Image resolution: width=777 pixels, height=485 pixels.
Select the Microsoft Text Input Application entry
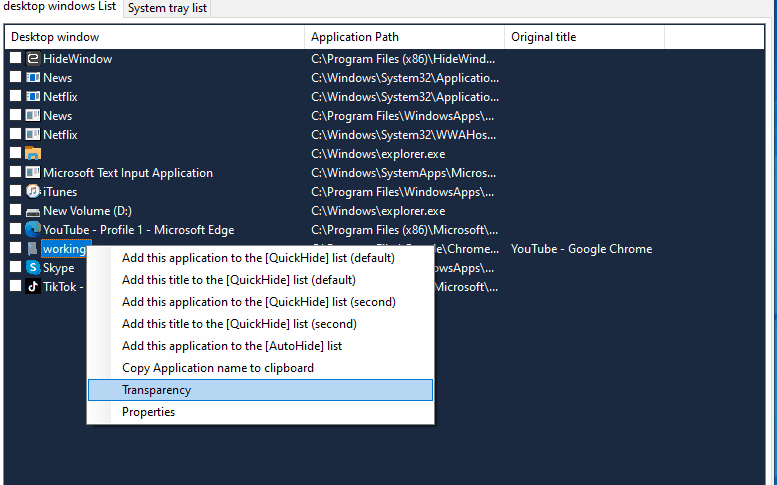[128, 173]
